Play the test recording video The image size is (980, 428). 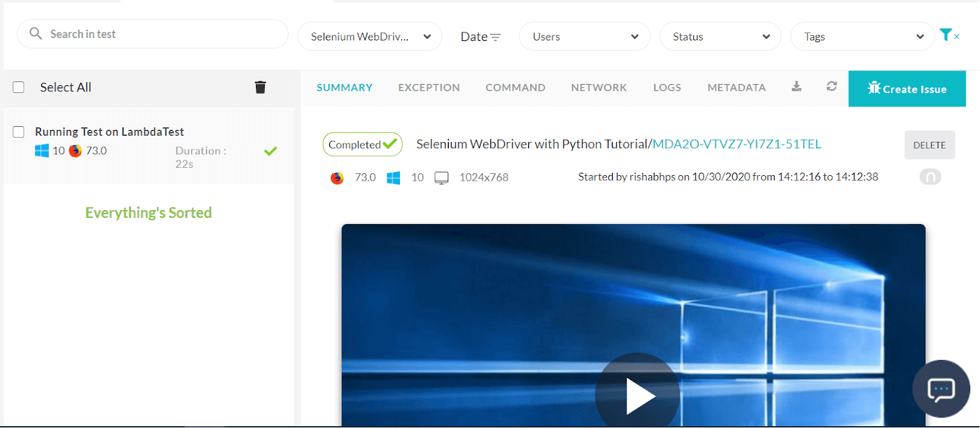[638, 396]
